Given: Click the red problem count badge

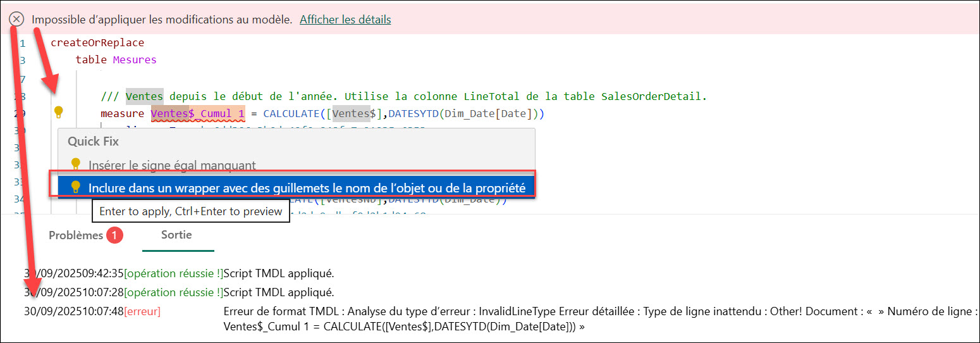Looking at the screenshot, I should click(115, 235).
